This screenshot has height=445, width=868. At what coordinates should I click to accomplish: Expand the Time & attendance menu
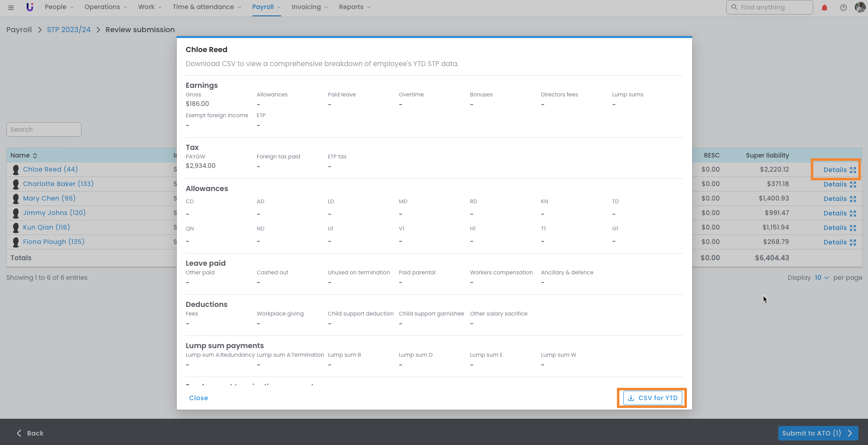click(x=207, y=7)
